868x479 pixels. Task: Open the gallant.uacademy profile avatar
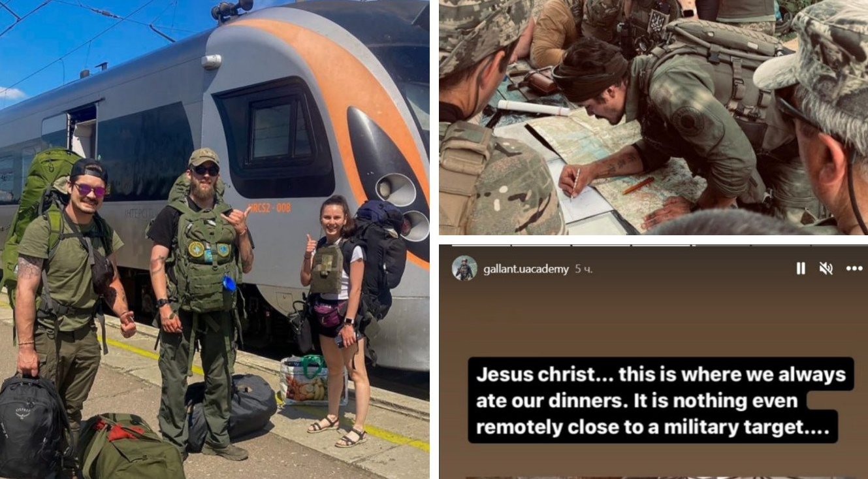pyautogui.click(x=464, y=268)
